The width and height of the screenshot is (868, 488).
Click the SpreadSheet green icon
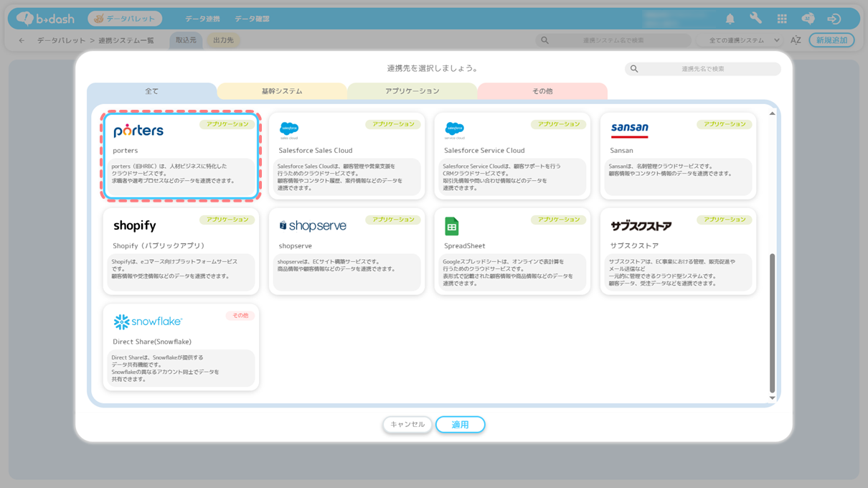click(451, 226)
